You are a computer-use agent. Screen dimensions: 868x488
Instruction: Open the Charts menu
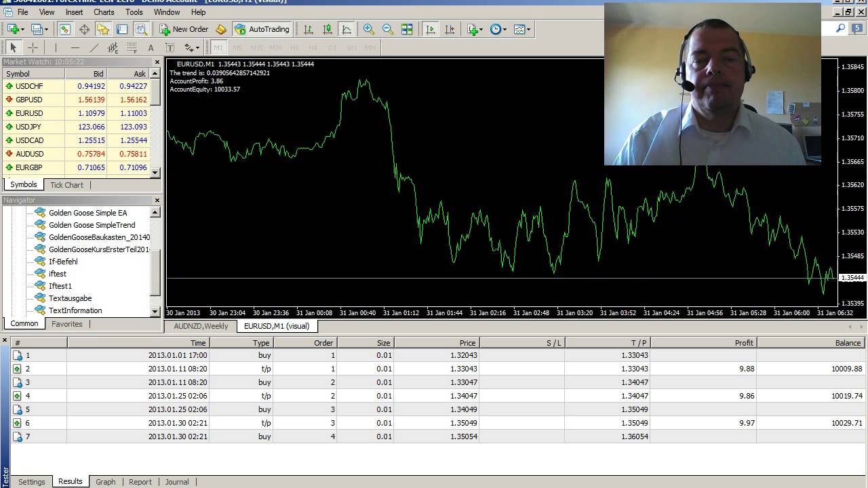point(104,12)
